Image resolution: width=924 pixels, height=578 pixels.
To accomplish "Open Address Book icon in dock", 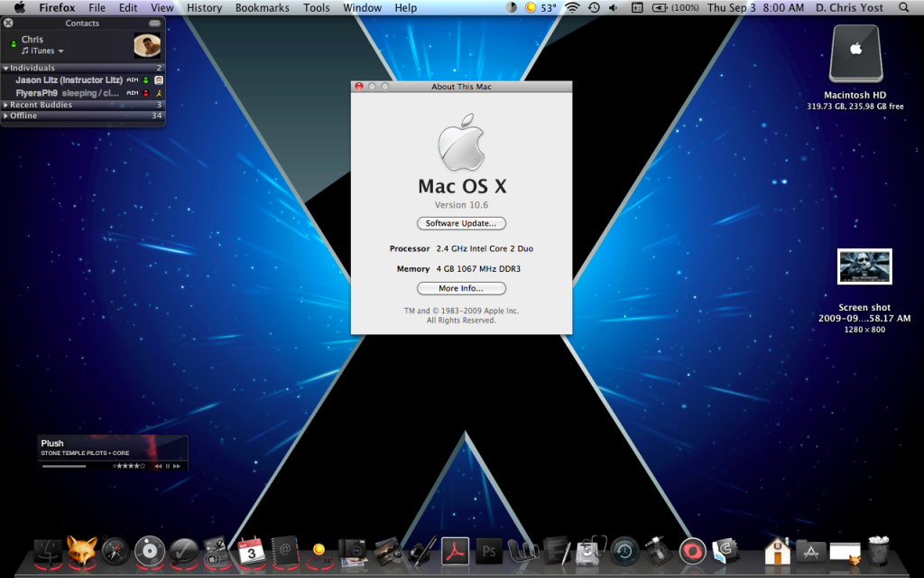I will point(284,552).
